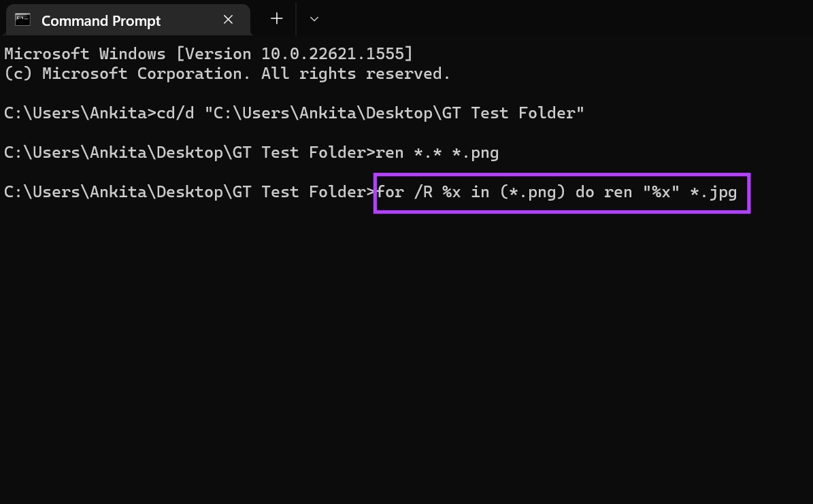Click the *.jpg extension at the command end
Image resolution: width=813 pixels, height=504 pixels.
pyautogui.click(x=714, y=192)
